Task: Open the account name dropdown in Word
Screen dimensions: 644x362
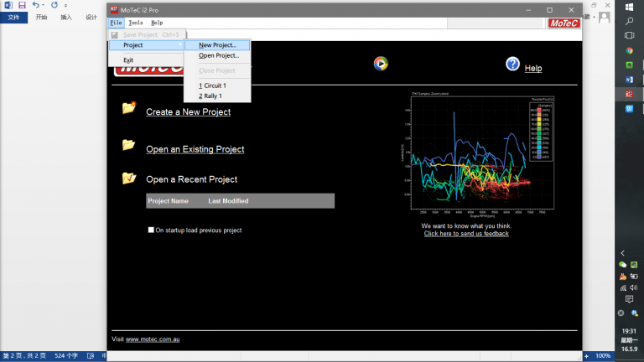Action: tap(595, 17)
